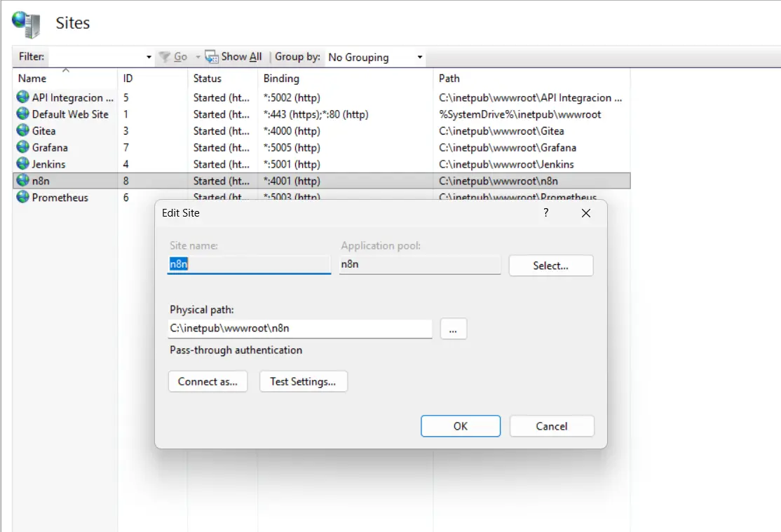The width and height of the screenshot is (781, 532).
Task: Click the Connect as... button
Action: tap(208, 381)
